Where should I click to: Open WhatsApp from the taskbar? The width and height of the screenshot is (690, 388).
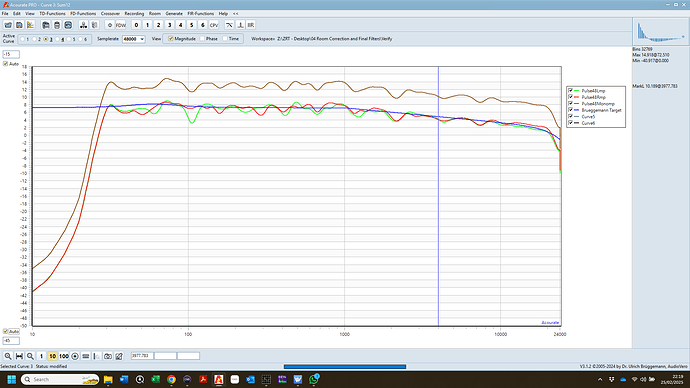coord(314,379)
